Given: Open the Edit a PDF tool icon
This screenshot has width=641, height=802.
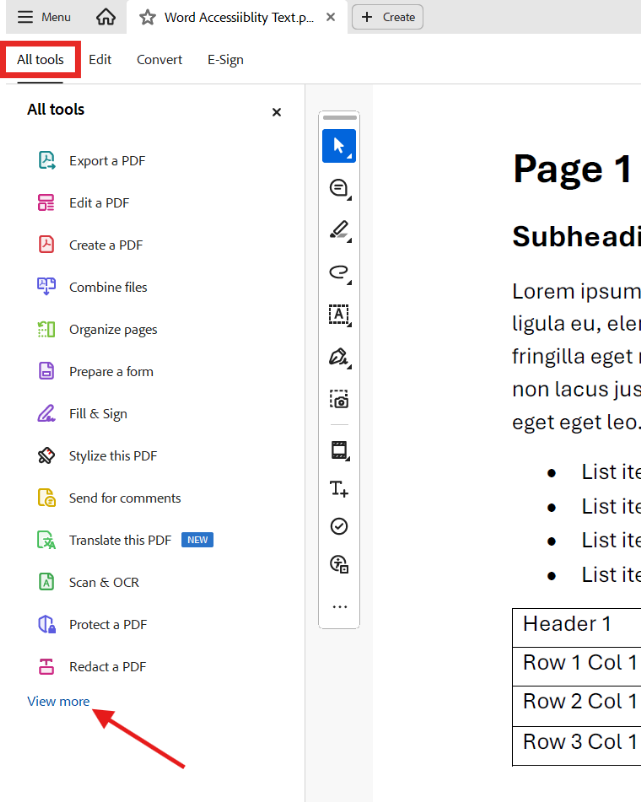Looking at the screenshot, I should click(x=47, y=203).
